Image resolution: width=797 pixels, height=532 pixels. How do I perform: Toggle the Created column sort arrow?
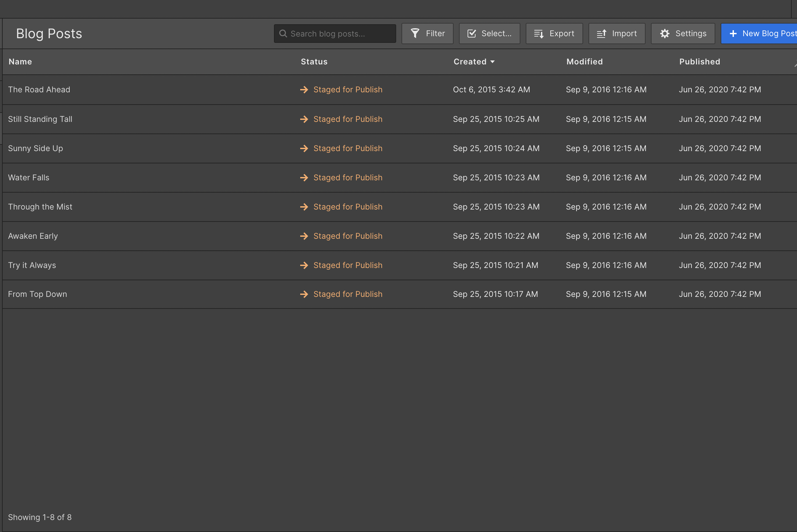coord(492,62)
